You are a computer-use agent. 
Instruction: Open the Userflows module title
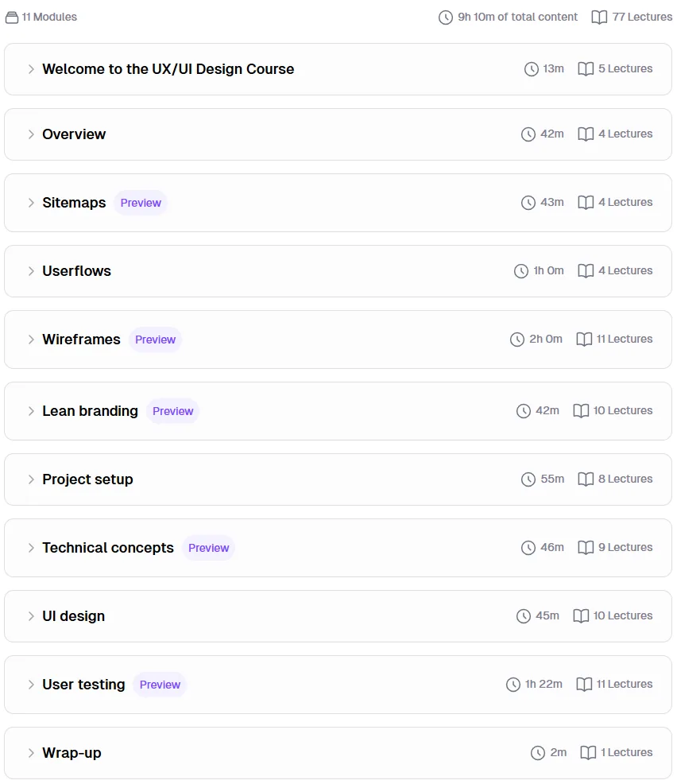(76, 271)
